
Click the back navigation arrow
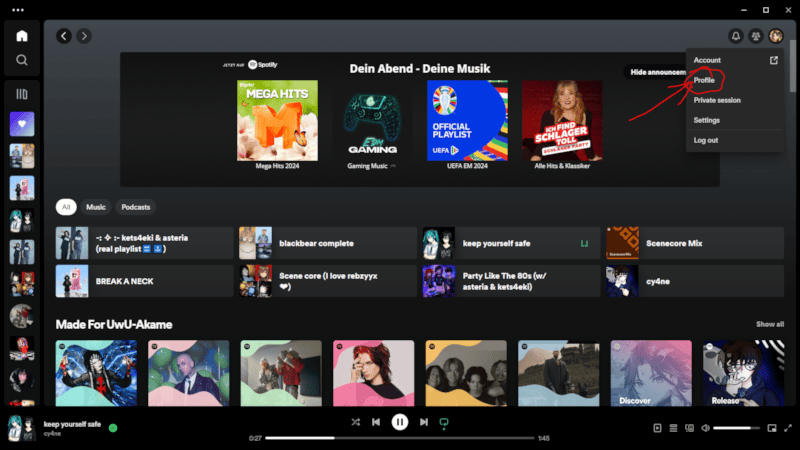click(x=64, y=36)
